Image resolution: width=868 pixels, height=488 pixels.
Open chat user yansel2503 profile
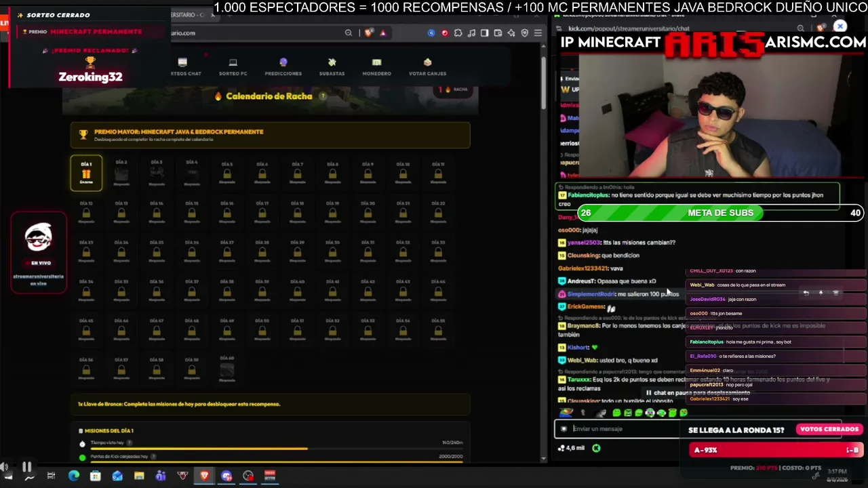tap(584, 243)
